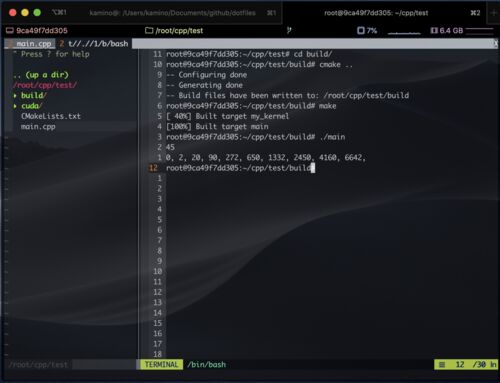Click the 'cmake ..' command line
Screen dimensions: 500x383
click(x=259, y=64)
